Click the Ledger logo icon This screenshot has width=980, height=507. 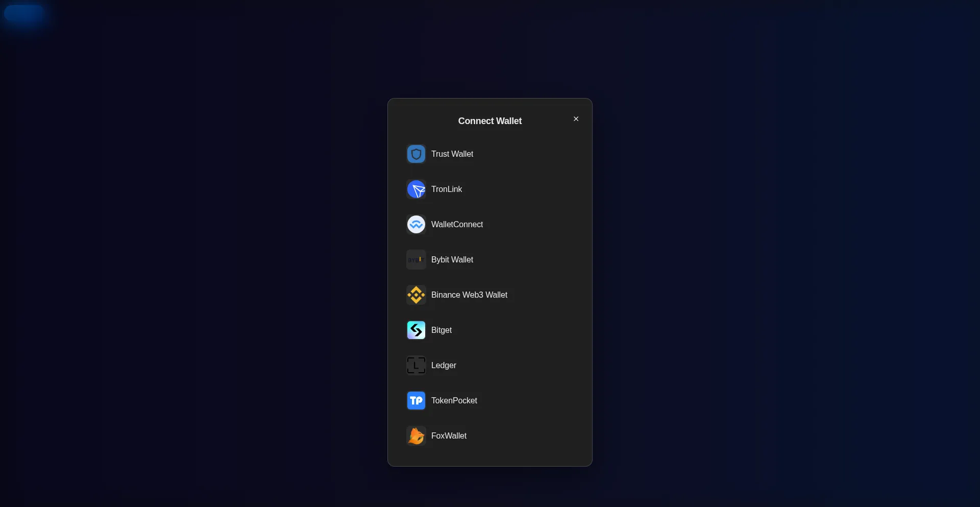coord(416,366)
